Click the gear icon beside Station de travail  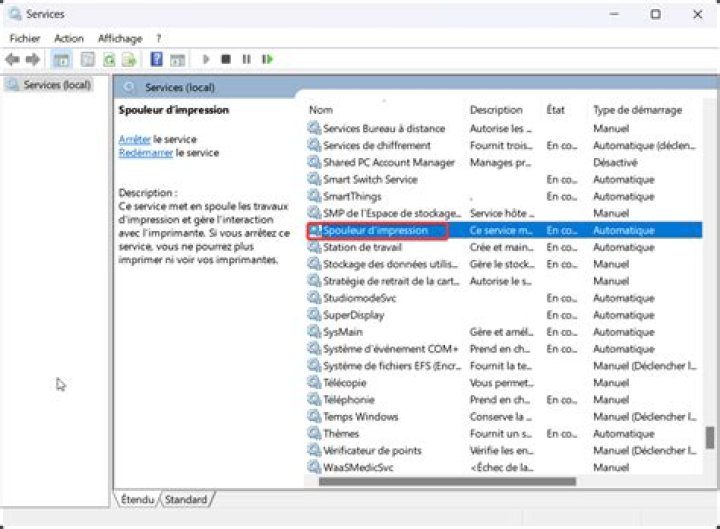[314, 247]
